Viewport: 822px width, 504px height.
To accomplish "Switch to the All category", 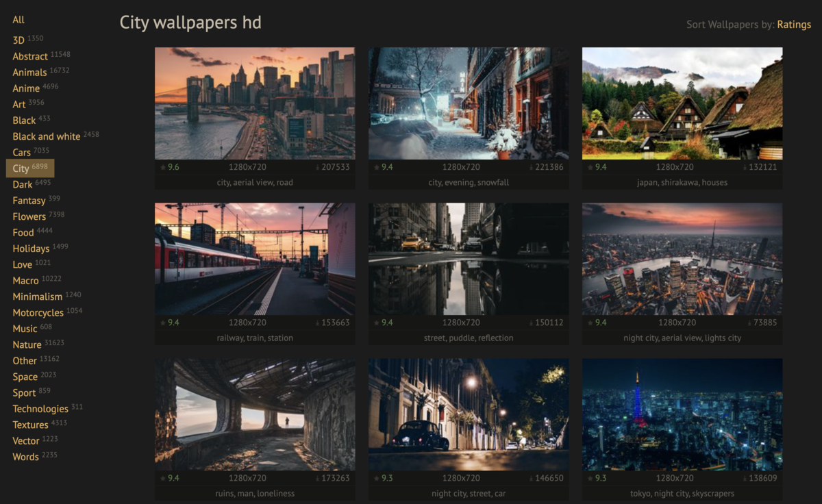I will pyautogui.click(x=18, y=19).
